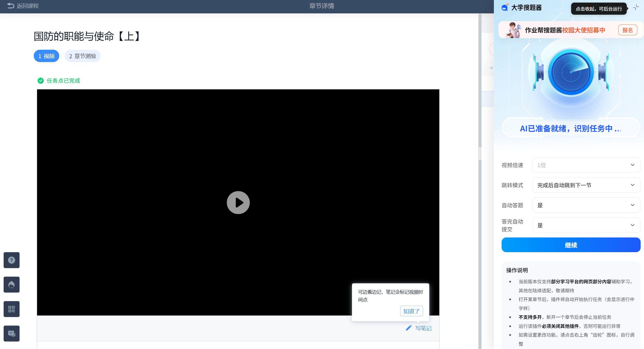
Task: Select the 1 视频 tab
Action: click(46, 56)
